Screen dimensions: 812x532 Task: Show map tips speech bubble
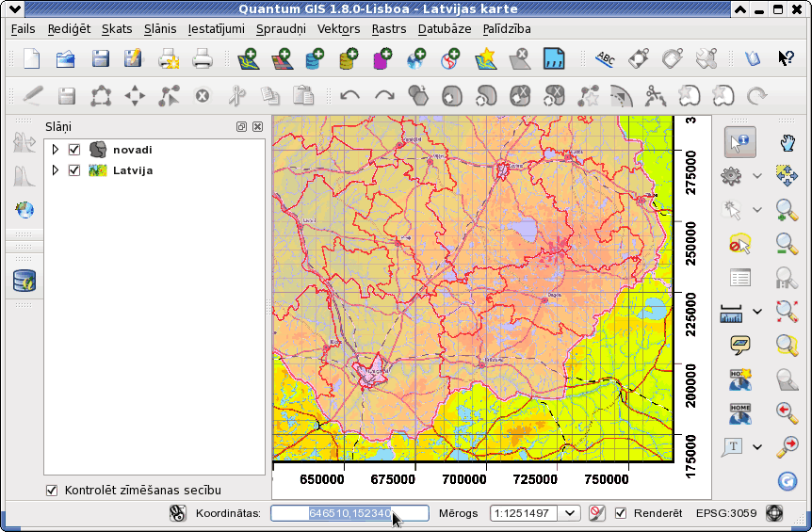click(739, 345)
